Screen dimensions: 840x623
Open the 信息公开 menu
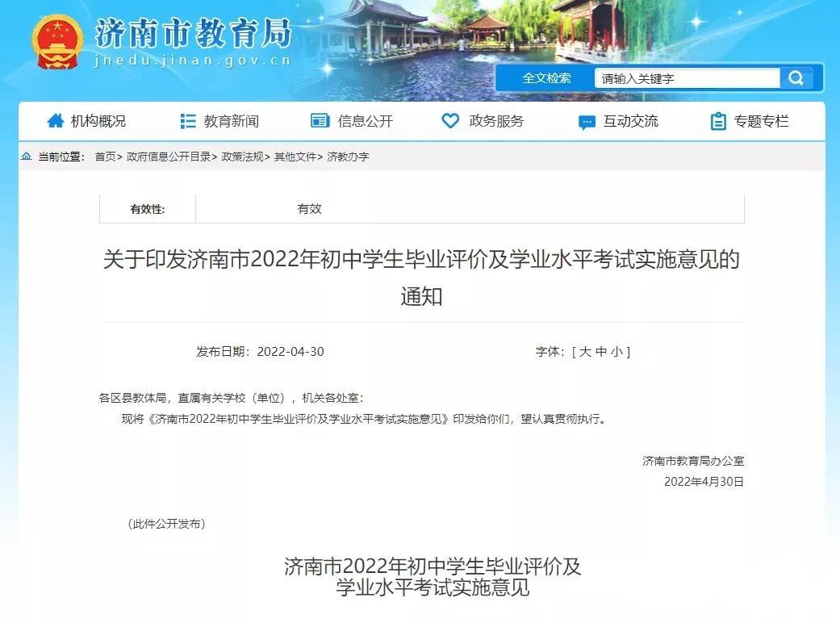pos(365,120)
